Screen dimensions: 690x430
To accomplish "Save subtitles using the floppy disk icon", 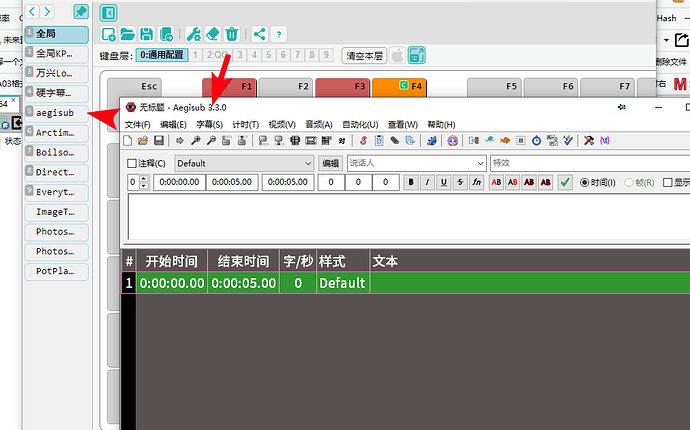I will pyautogui.click(x=159, y=140).
